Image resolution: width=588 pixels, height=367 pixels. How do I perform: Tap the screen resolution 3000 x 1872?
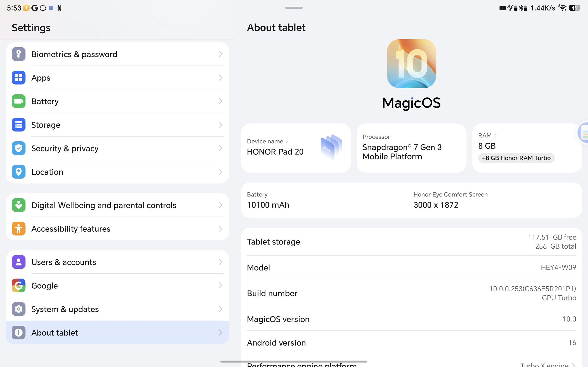[x=436, y=205]
